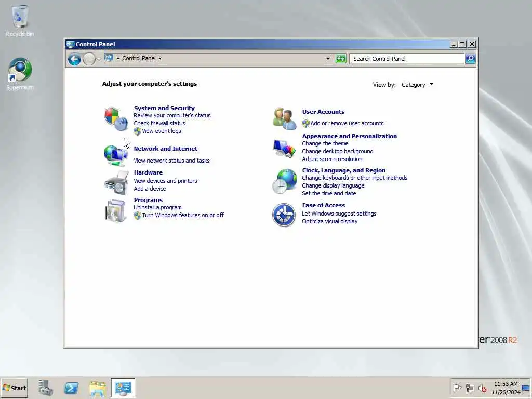This screenshot has height=399, width=532.
Task: Launch Windows PowerShell from the taskbar
Action: [x=71, y=388]
